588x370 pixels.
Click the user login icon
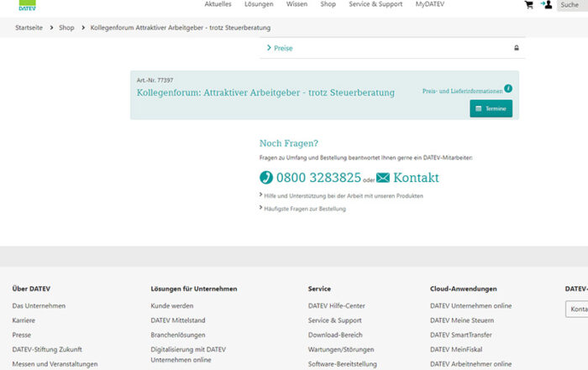(x=546, y=4)
